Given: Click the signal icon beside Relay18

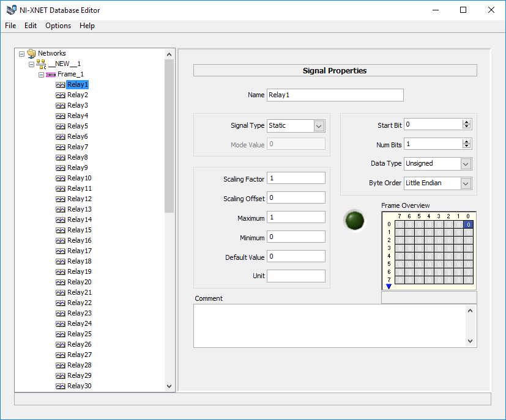Looking at the screenshot, I should [61, 262].
